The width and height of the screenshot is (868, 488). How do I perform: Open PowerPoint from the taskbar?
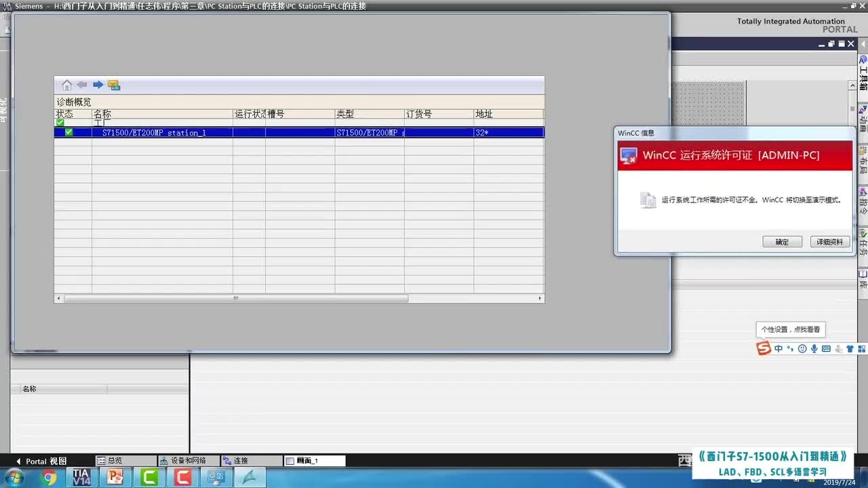pos(115,478)
